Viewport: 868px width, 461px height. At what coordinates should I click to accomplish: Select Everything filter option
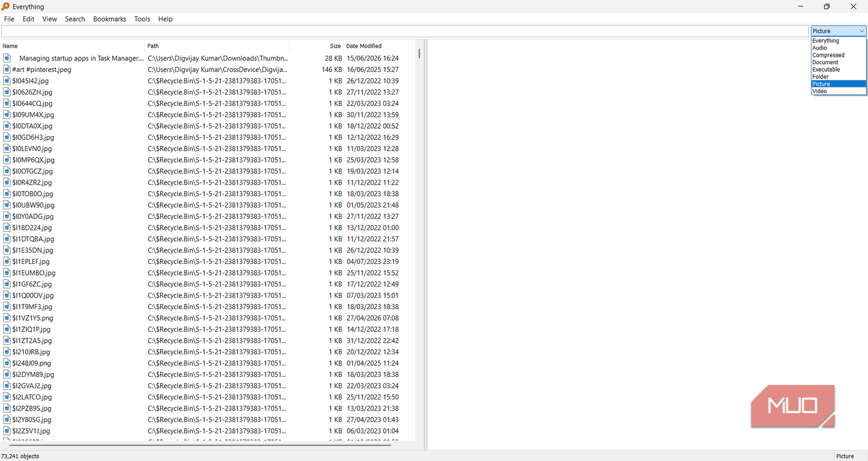click(x=839, y=40)
